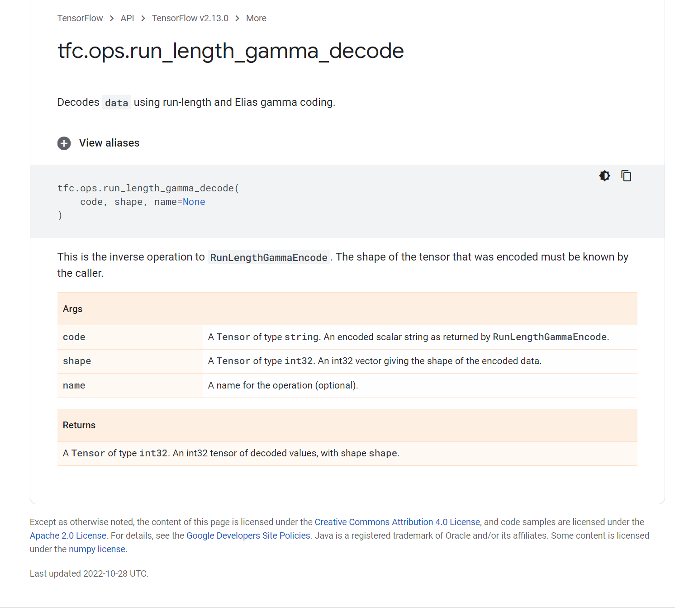Click the breadcrumb chevron after TensorFlow
The height and width of the screenshot is (616, 675).
point(112,18)
